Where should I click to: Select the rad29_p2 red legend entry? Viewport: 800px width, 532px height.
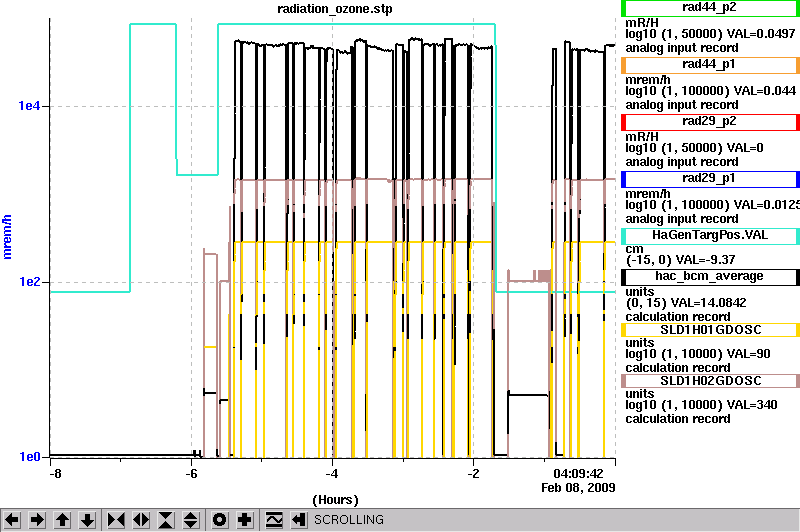coord(710,122)
